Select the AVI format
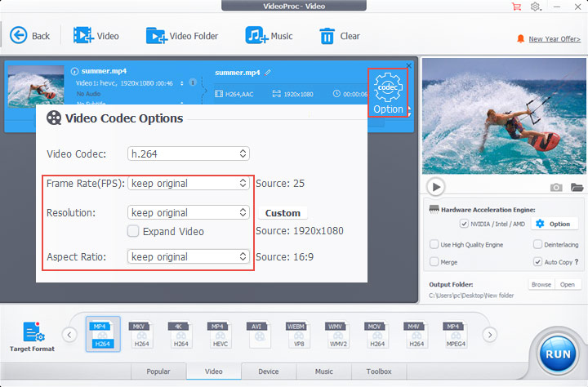 point(259,334)
